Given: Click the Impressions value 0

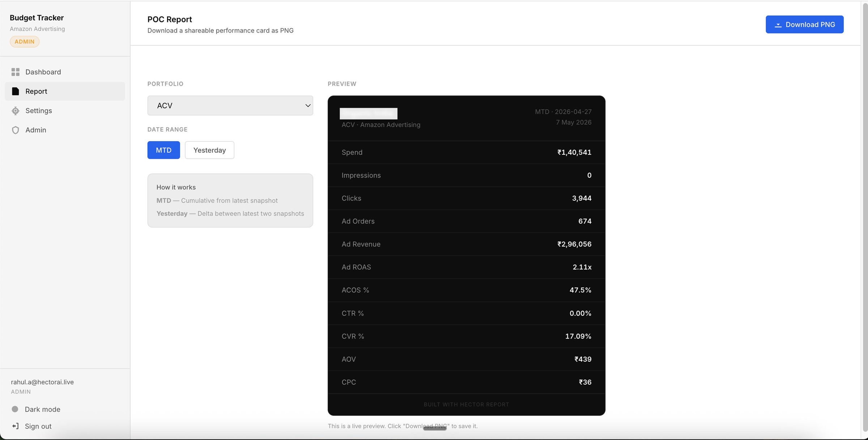Looking at the screenshot, I should click(589, 175).
